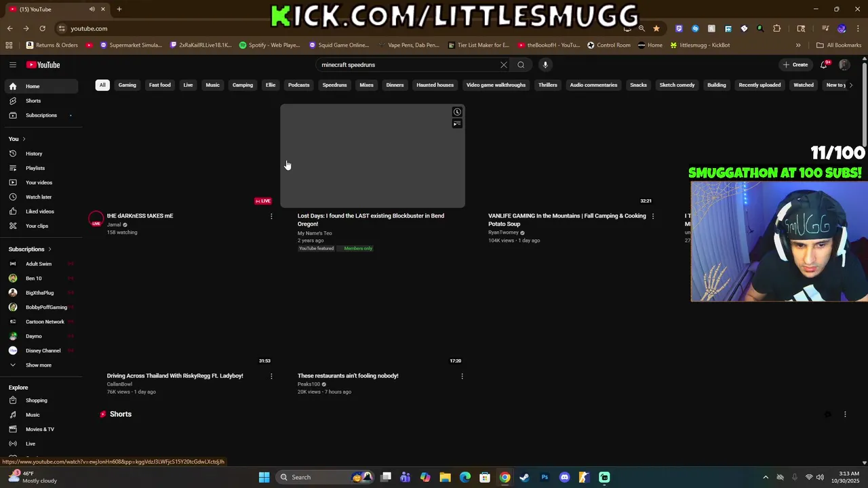
Task: Open options menu for VANLIFE GAMING video
Action: pyautogui.click(x=652, y=216)
